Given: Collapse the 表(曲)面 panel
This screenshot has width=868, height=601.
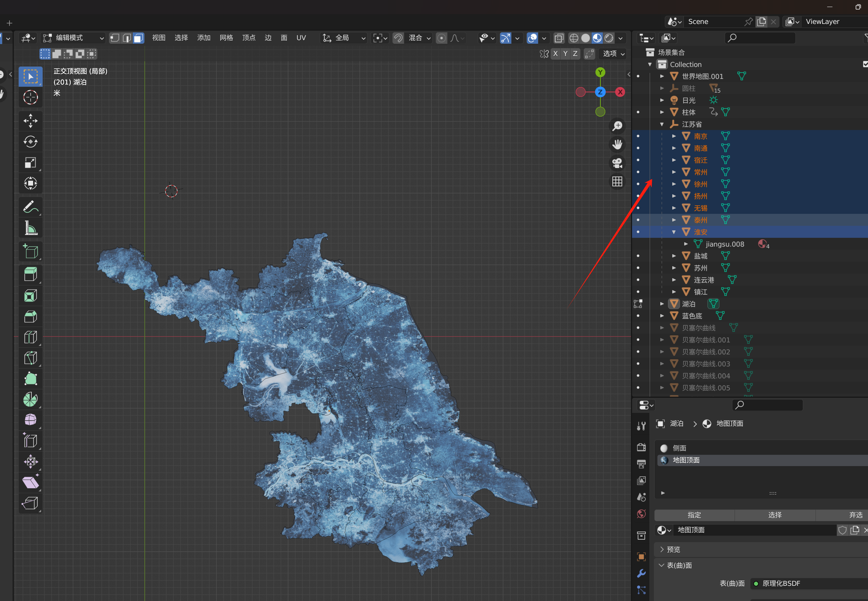Looking at the screenshot, I should (661, 565).
